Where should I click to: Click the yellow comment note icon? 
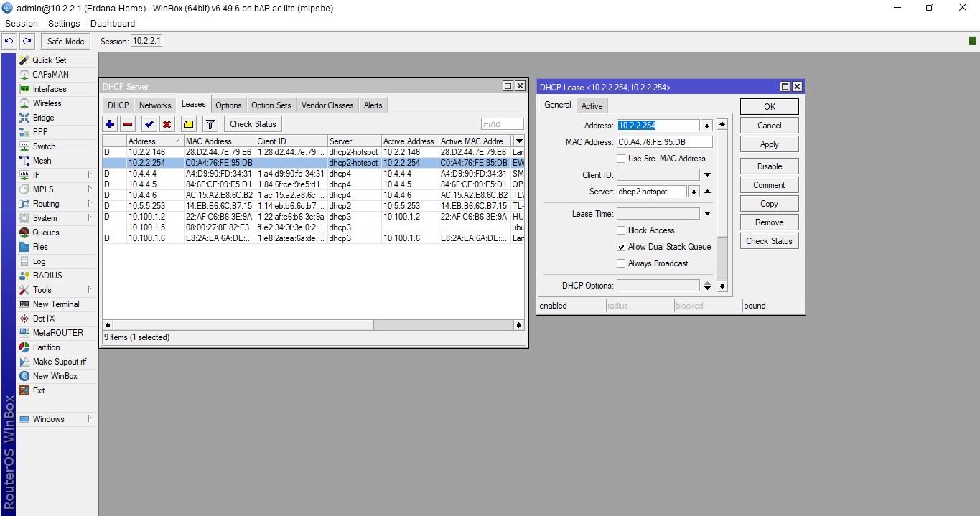188,124
